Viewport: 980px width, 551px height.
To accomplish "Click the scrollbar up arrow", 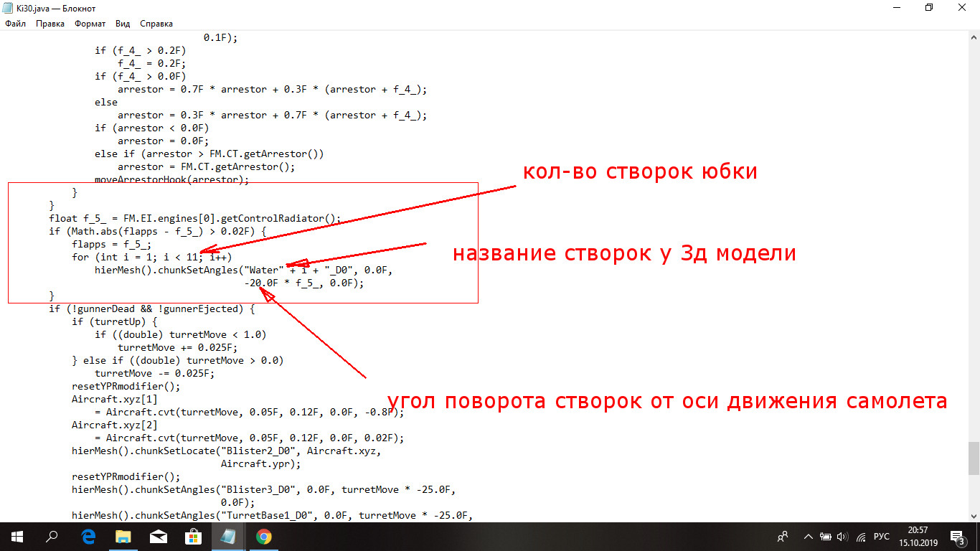I will coord(974,37).
